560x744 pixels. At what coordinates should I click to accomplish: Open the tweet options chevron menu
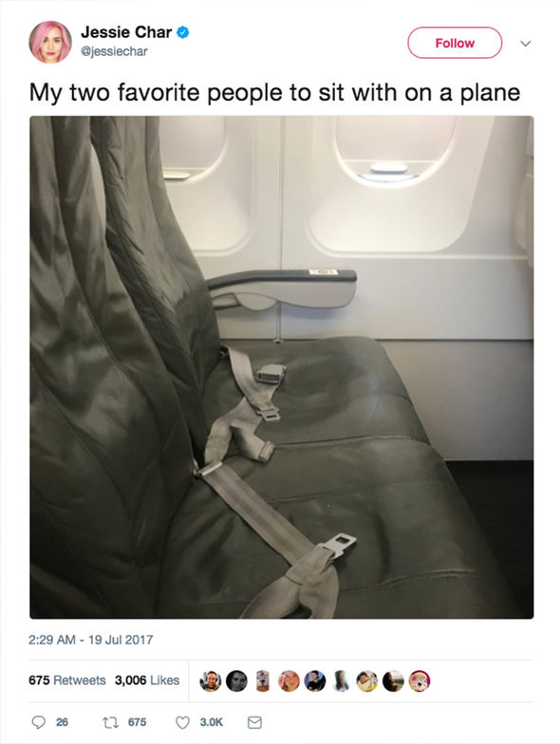[526, 44]
